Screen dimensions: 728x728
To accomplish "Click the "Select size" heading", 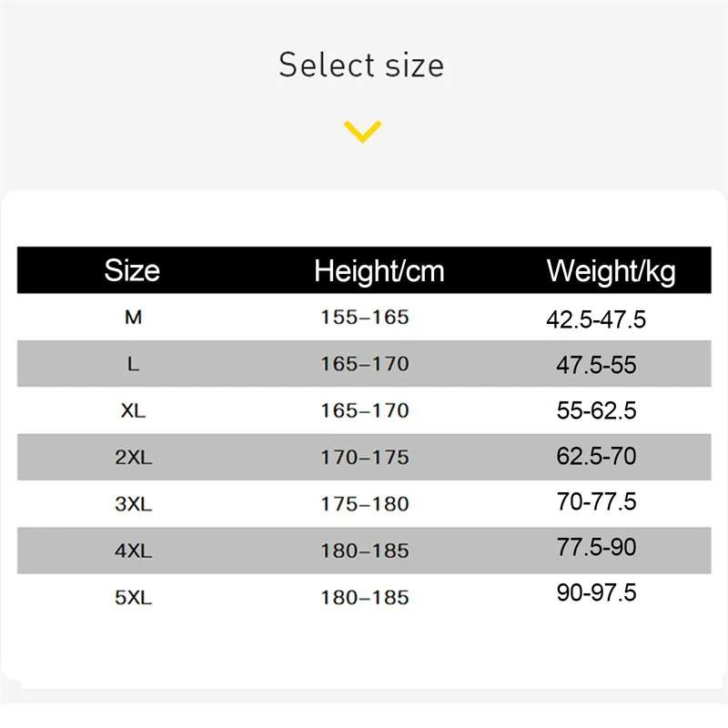I will 361,66.
